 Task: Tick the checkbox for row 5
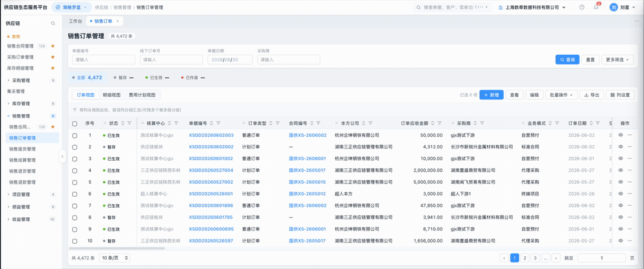(75, 182)
